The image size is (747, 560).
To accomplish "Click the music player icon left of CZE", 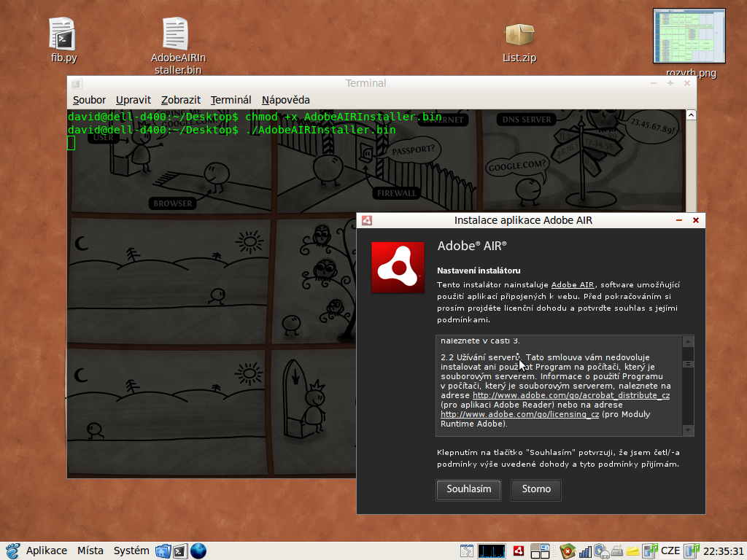I will (650, 551).
